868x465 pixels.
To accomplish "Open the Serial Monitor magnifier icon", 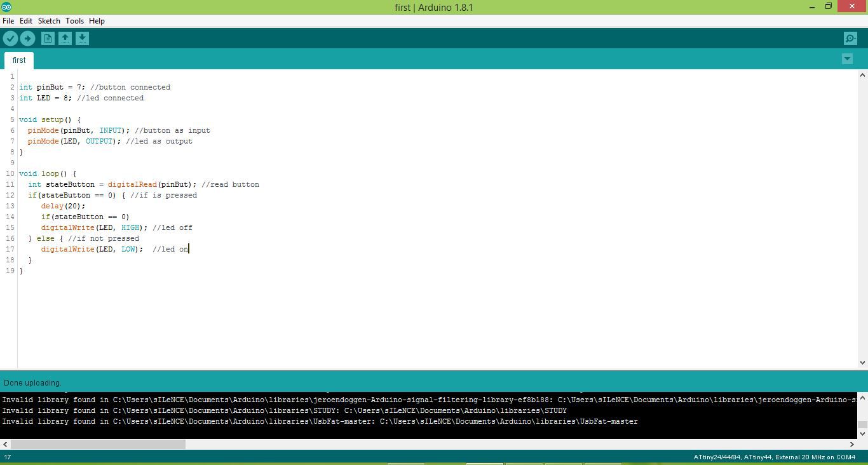I will (850, 39).
